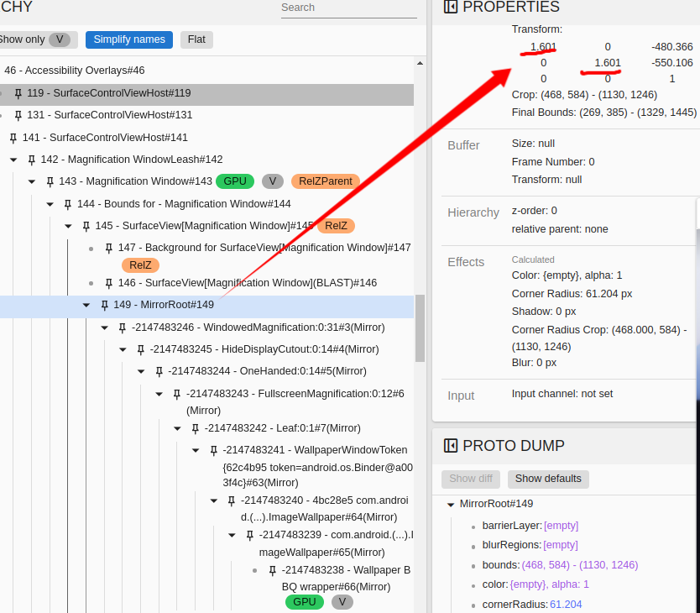Pin layer 131 SurfaceControlViewHost
This screenshot has height=613, width=700.
[x=18, y=115]
